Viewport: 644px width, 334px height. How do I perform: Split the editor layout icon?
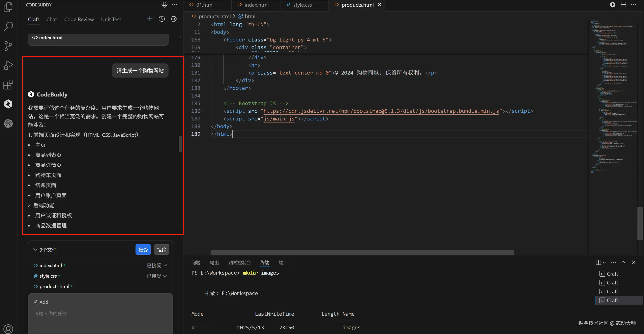tap(623, 5)
